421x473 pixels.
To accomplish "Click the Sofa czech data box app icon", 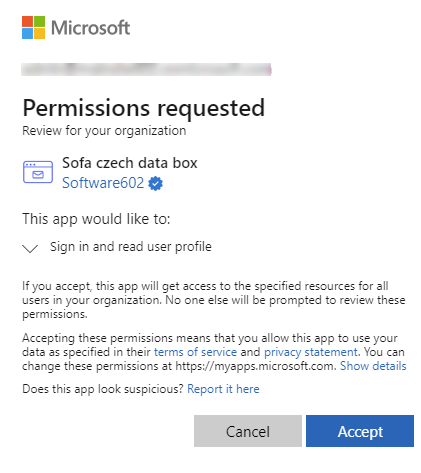I will pyautogui.click(x=38, y=172).
